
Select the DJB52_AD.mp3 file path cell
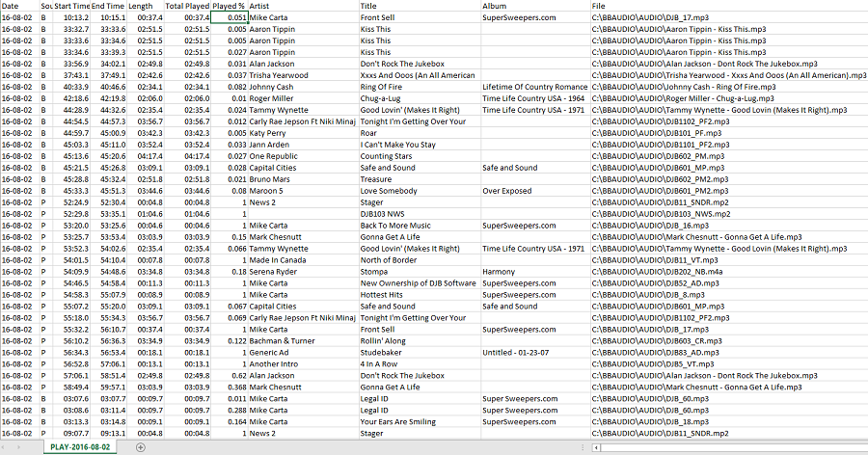tap(729, 283)
